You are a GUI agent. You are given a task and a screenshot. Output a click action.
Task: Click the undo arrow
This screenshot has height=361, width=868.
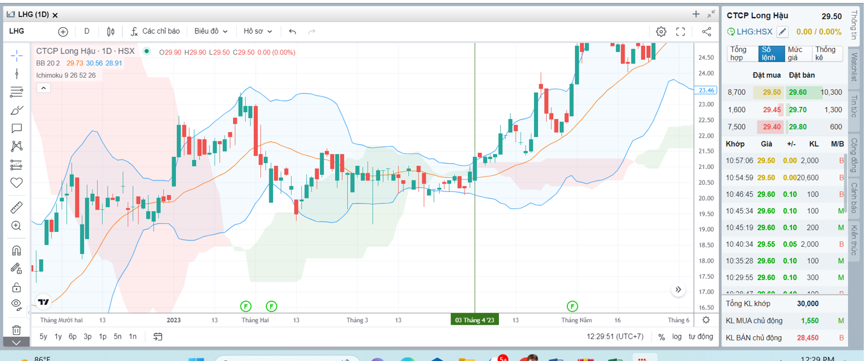(x=293, y=31)
